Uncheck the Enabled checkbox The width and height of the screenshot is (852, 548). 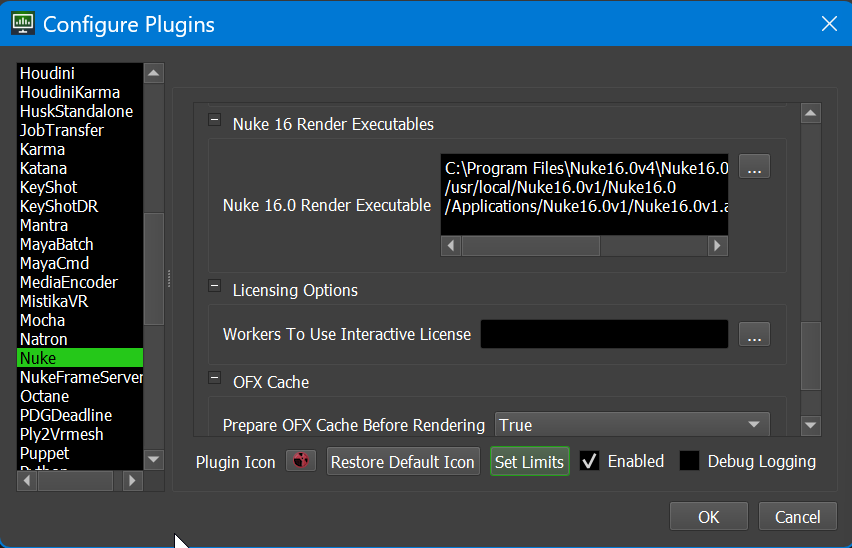click(x=590, y=461)
